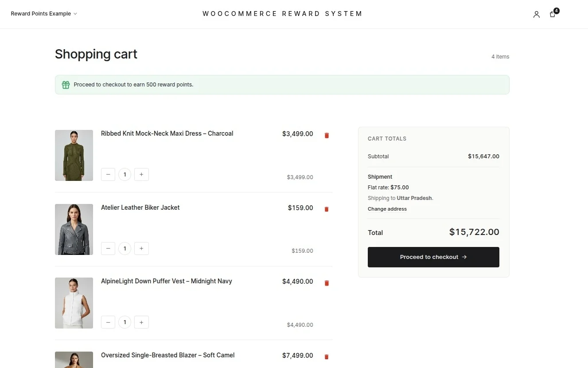Delete Atelier Leather Biker Jacket from cart
This screenshot has height=368, width=588.
(327, 209)
